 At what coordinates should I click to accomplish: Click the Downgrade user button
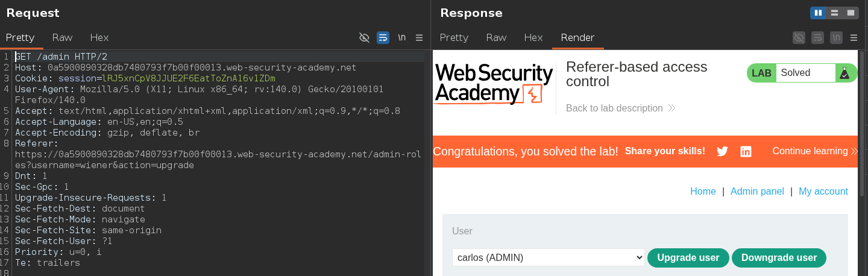tap(779, 257)
